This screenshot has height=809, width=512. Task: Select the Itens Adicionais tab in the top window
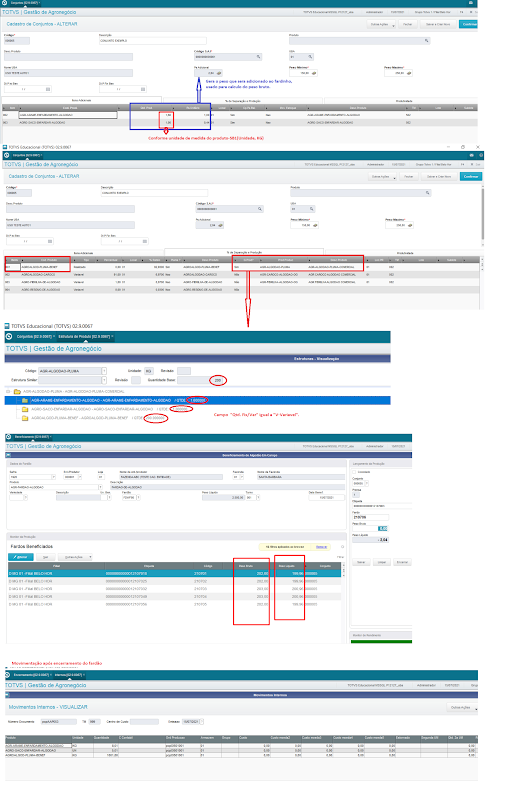82,101
